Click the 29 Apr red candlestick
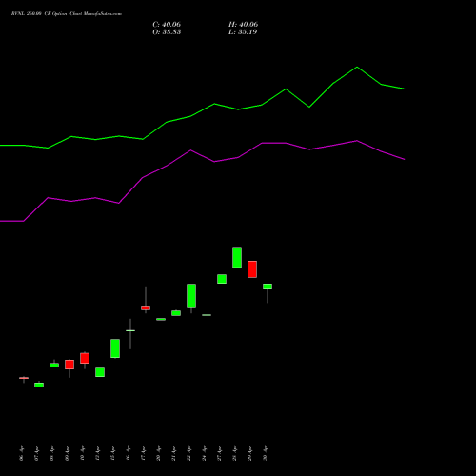476x476 pixels. (252, 269)
